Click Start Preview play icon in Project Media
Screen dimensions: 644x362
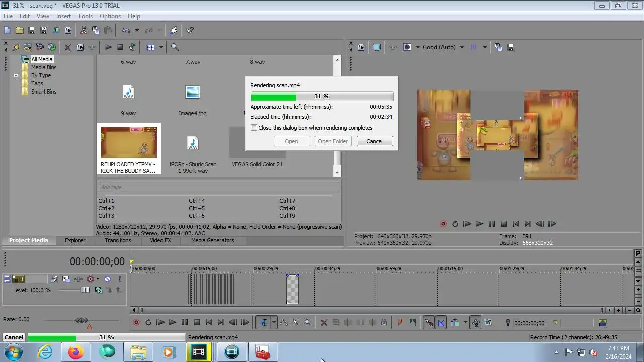coord(108,47)
